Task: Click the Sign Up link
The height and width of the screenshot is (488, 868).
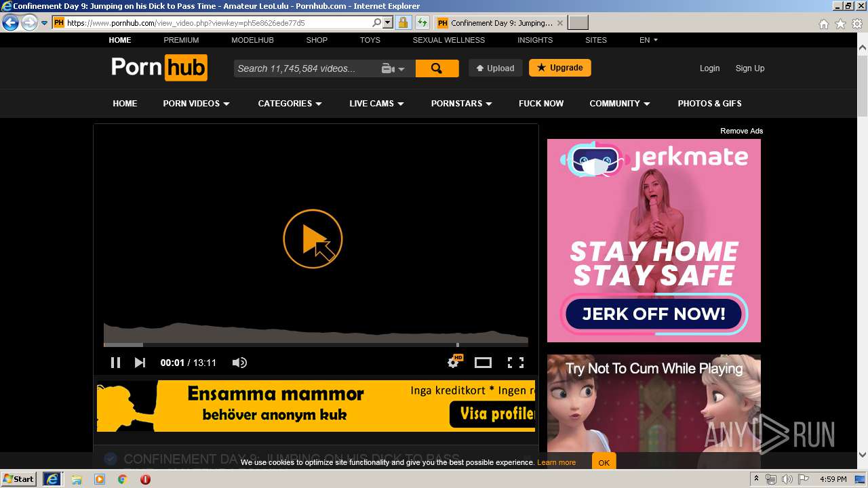Action: click(750, 68)
